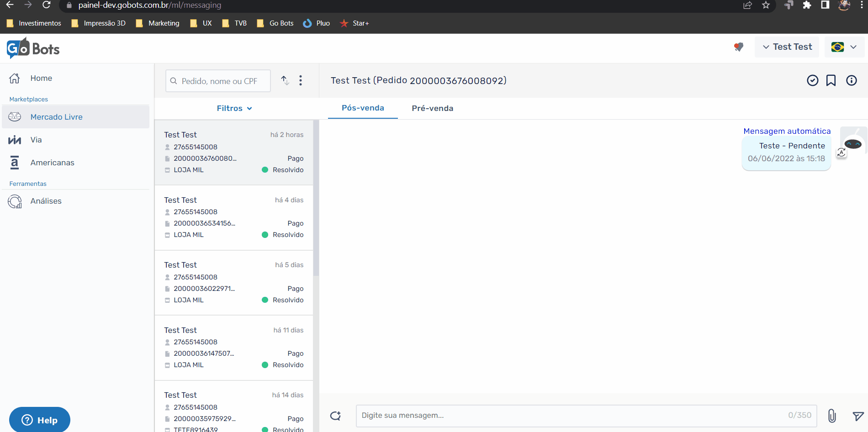The image size is (868, 432).
Task: Click the browser address bar URL
Action: pyautogui.click(x=149, y=5)
